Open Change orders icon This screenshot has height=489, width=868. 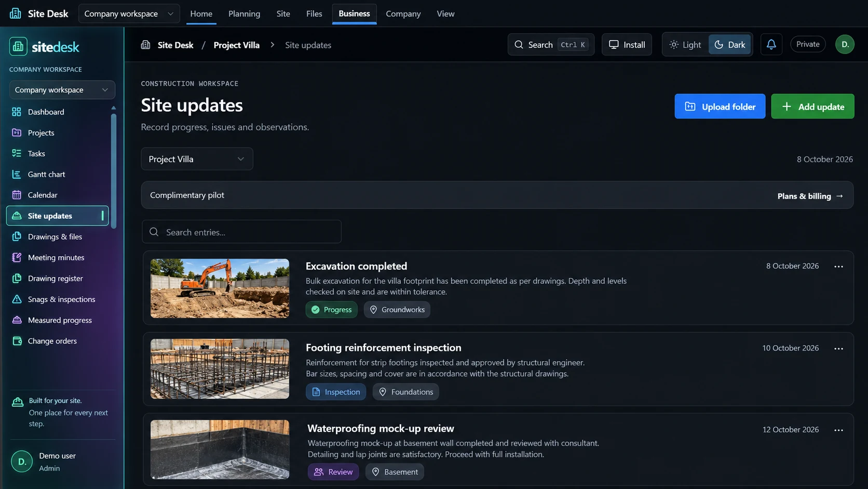point(17,341)
